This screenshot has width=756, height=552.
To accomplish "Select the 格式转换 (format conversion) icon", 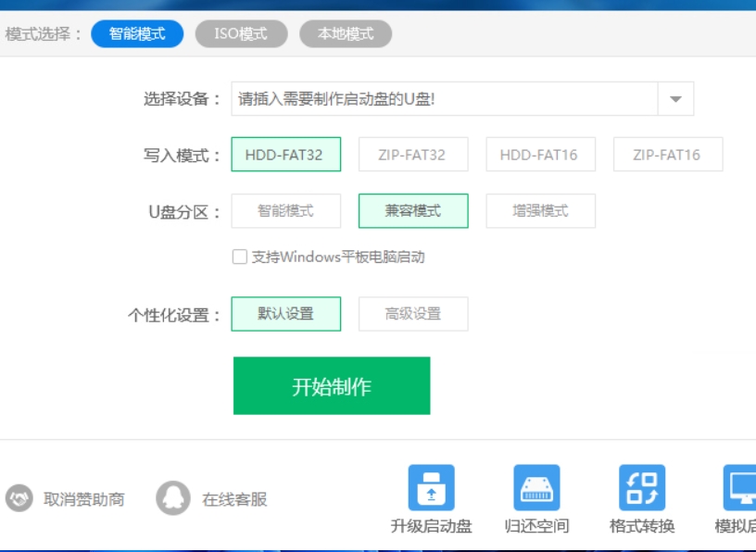I will click(644, 489).
